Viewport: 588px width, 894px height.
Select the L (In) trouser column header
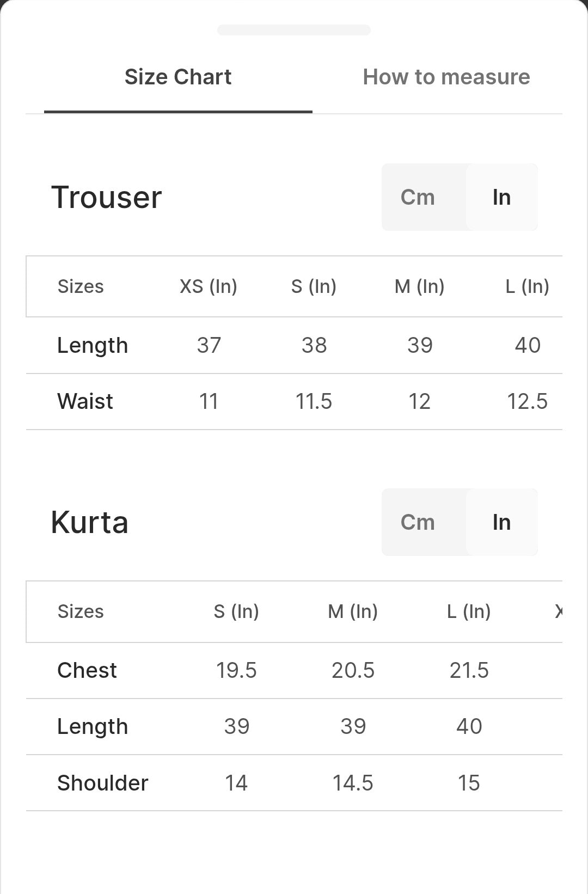pos(527,286)
